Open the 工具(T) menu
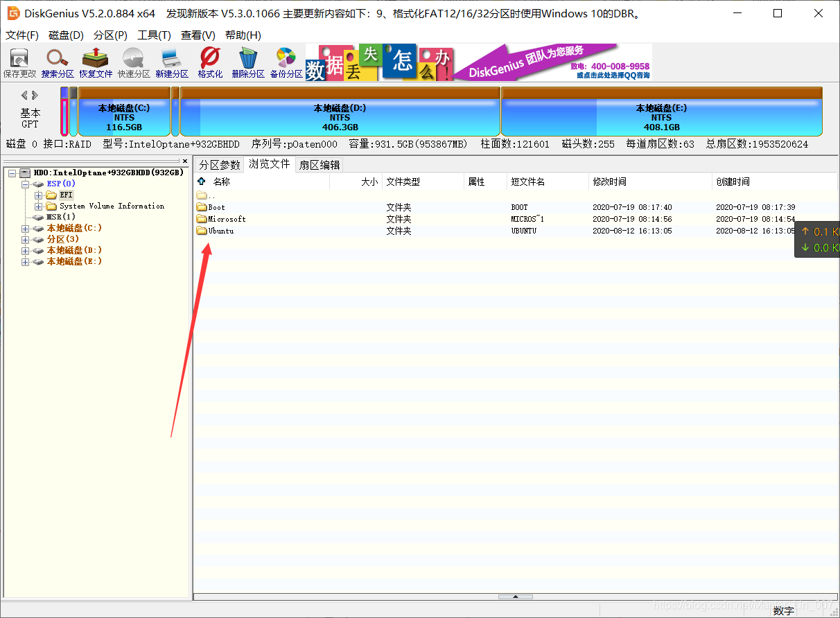Viewport: 840px width, 618px height. click(x=154, y=35)
